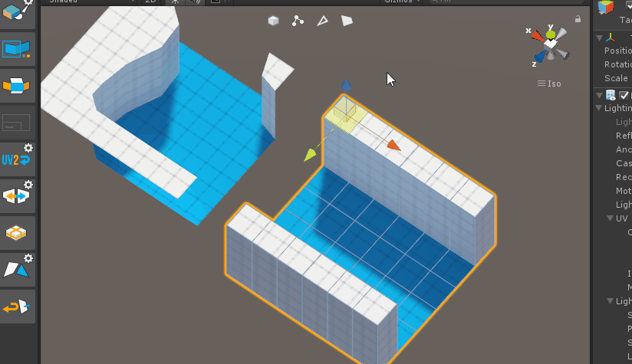Click the GameObject cube icon in the Inspector
Screen dimensions: 632x364
605,7
